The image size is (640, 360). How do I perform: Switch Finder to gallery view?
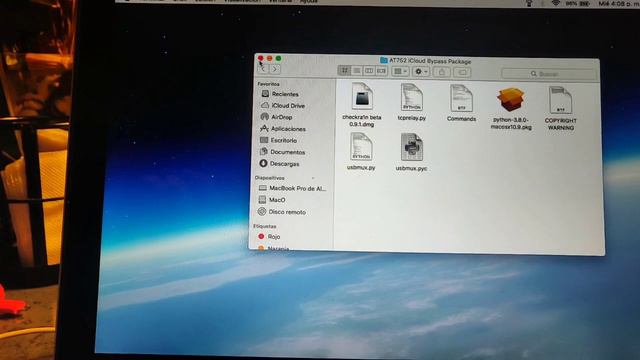pyautogui.click(x=381, y=71)
